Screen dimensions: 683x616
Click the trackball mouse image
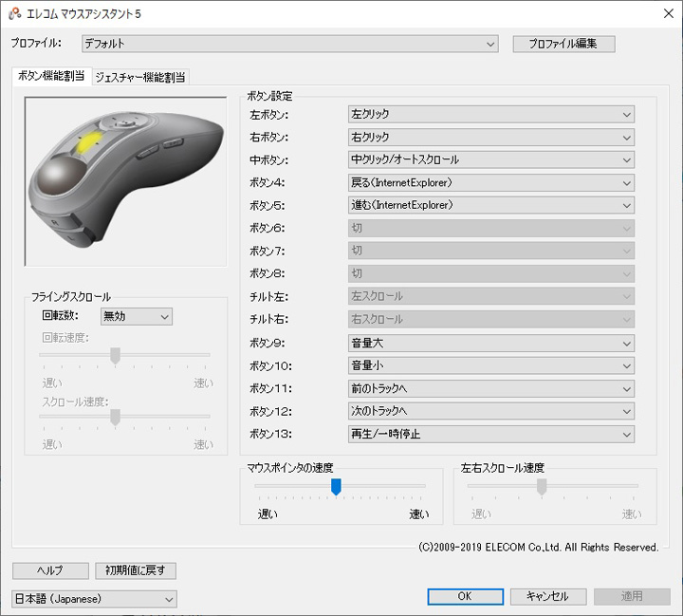125,177
